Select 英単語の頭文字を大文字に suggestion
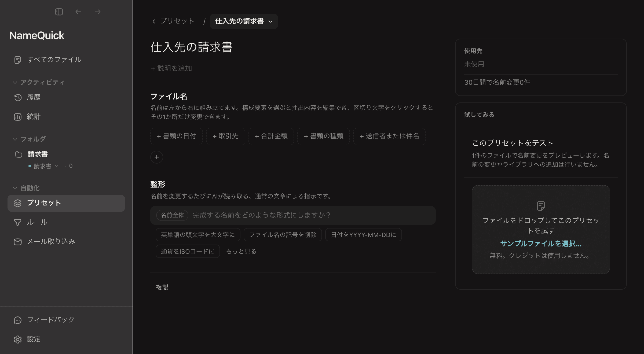Viewport: 644px width, 354px height. coord(198,235)
